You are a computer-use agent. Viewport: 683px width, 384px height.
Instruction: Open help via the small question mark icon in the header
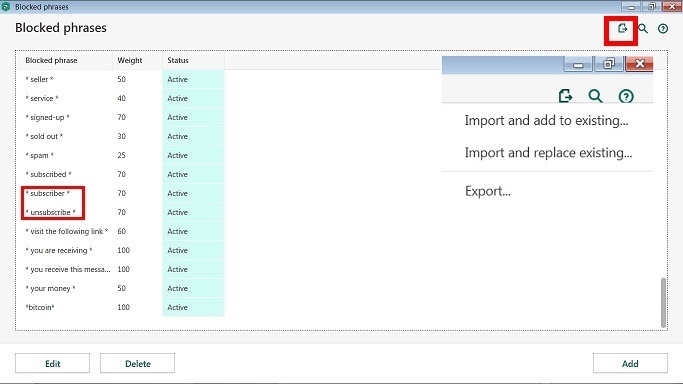click(663, 29)
